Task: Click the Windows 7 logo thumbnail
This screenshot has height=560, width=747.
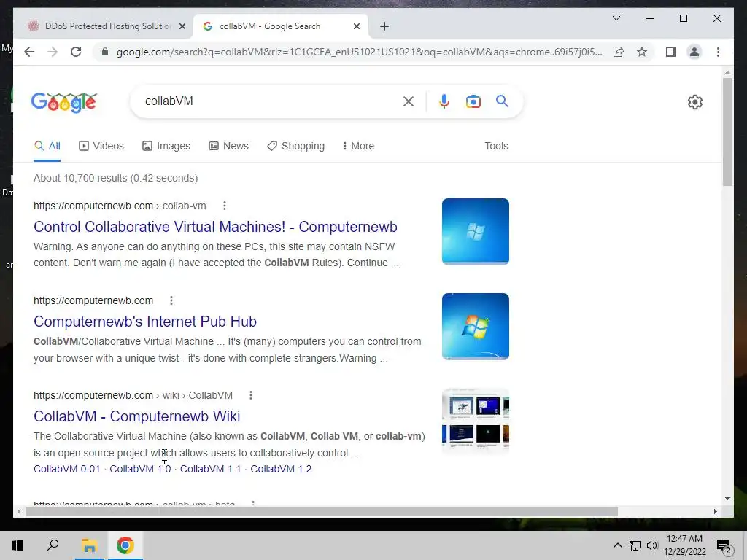Action: [x=476, y=327]
